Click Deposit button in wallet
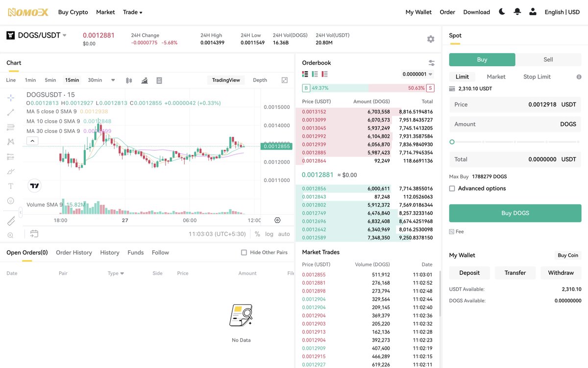The height and width of the screenshot is (368, 588). click(x=469, y=273)
